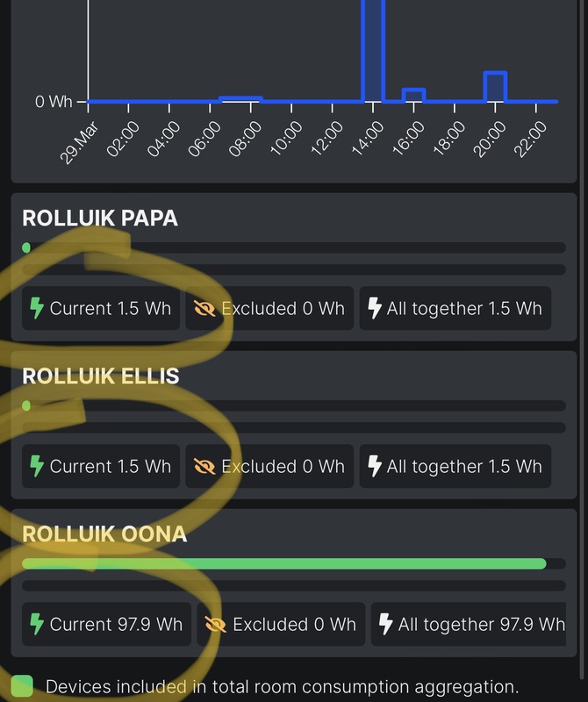Image resolution: width=588 pixels, height=702 pixels.
Task: Open the ROLLUIK PAPA device heading
Action: click(100, 218)
